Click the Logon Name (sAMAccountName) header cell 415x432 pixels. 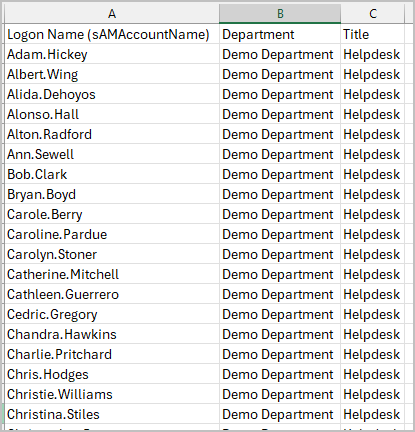point(112,34)
